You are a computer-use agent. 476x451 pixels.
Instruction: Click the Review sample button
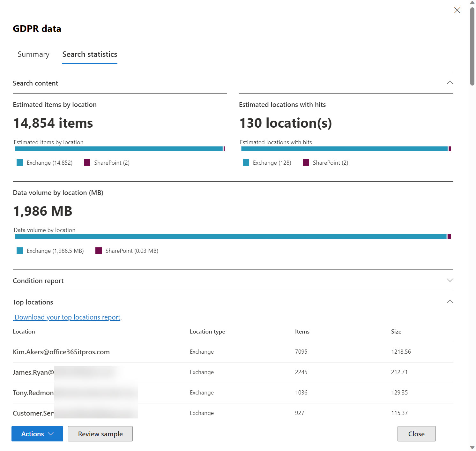click(100, 434)
